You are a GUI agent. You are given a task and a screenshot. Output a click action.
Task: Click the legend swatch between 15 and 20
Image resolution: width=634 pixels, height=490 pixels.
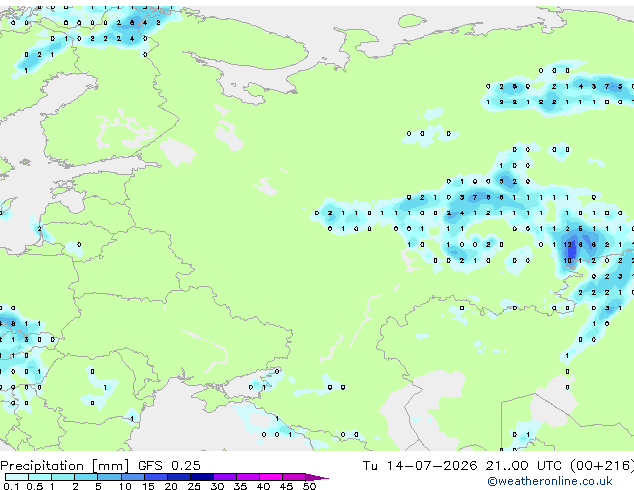(155, 477)
